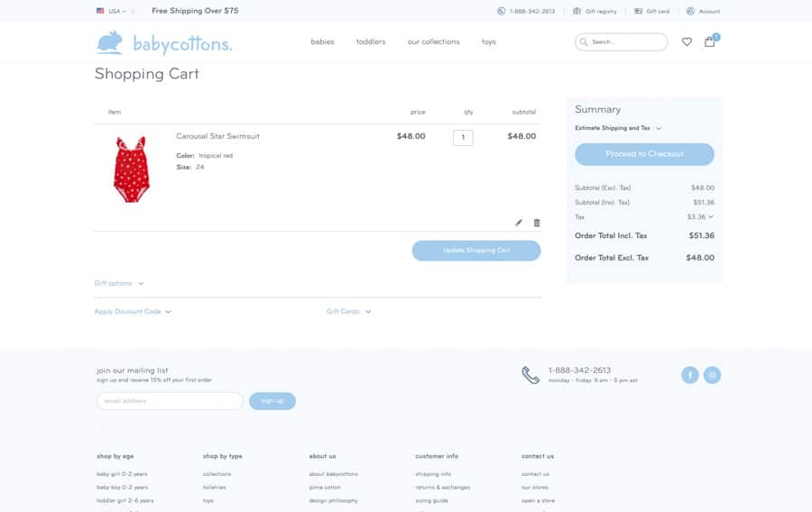812x512 pixels.
Task: Click the babycottons rabbit logo
Action: [x=110, y=42]
